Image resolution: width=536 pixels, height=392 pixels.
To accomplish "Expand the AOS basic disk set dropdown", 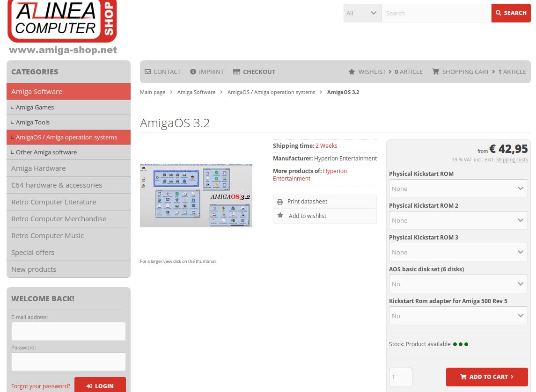I will (458, 284).
